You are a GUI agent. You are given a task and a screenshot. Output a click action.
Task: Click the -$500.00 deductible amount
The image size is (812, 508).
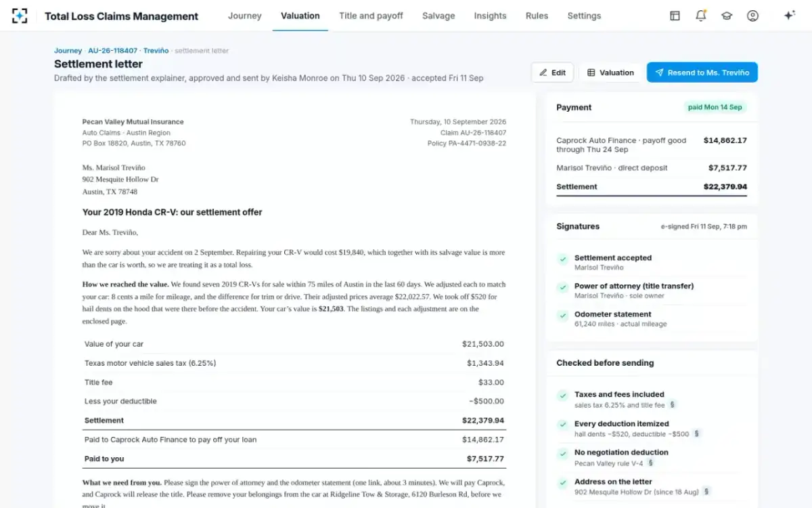(487, 401)
